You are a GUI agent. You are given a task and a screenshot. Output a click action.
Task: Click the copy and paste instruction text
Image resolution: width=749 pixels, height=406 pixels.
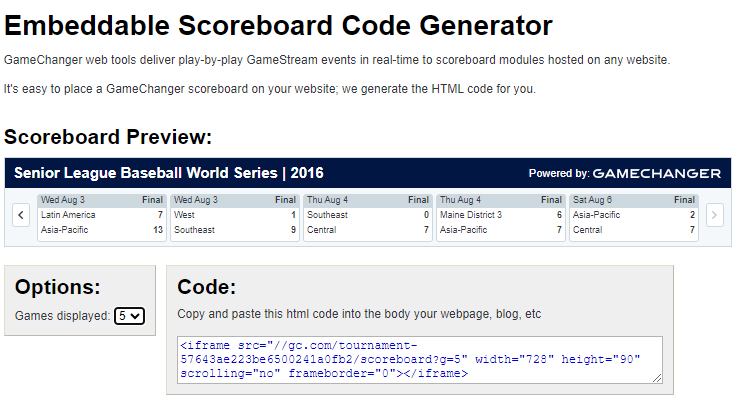coord(359,314)
